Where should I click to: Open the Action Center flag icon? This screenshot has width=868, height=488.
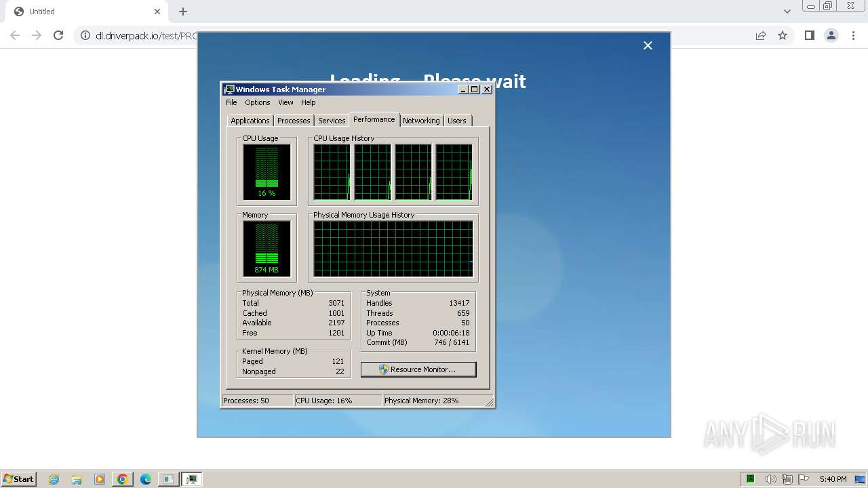[x=804, y=479]
